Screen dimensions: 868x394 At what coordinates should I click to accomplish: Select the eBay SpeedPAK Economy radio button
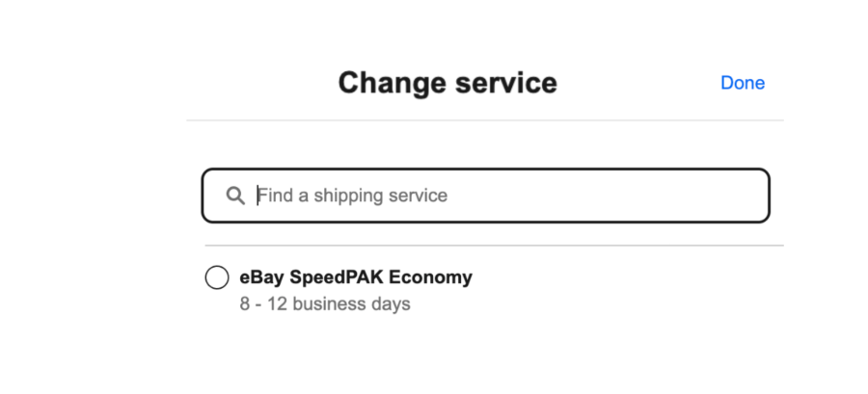(218, 277)
